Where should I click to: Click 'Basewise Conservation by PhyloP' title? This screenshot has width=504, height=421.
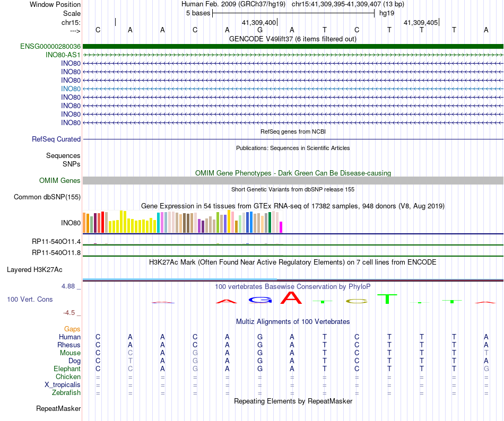pos(293,287)
